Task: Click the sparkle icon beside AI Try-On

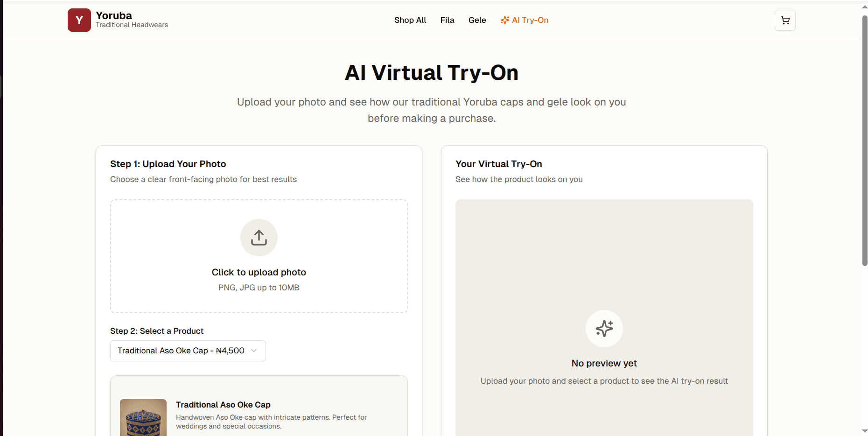Action: tap(504, 20)
